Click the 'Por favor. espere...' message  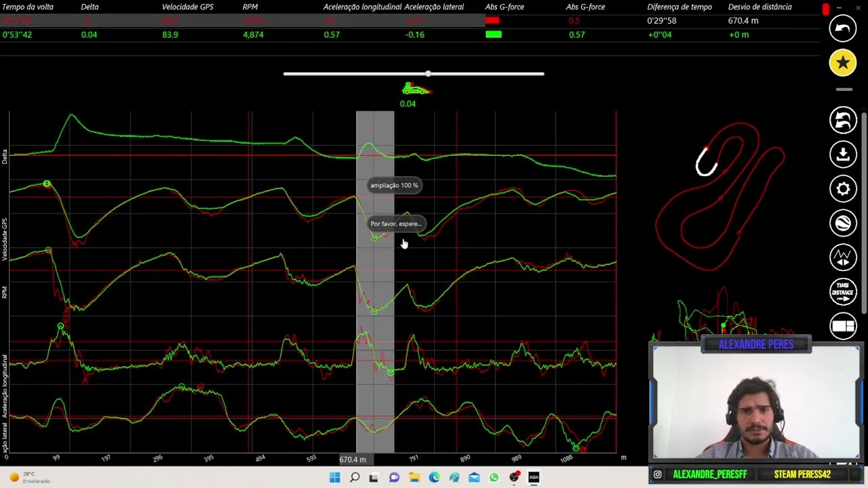[396, 224]
